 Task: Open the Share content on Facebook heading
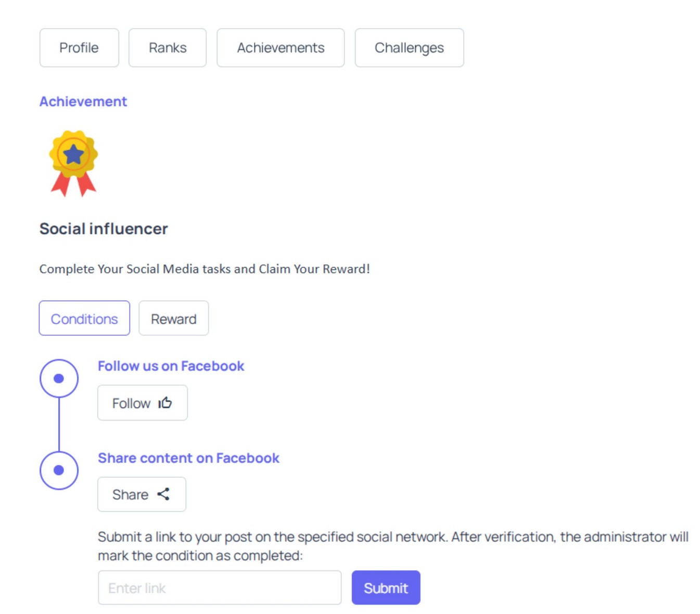[x=188, y=458]
